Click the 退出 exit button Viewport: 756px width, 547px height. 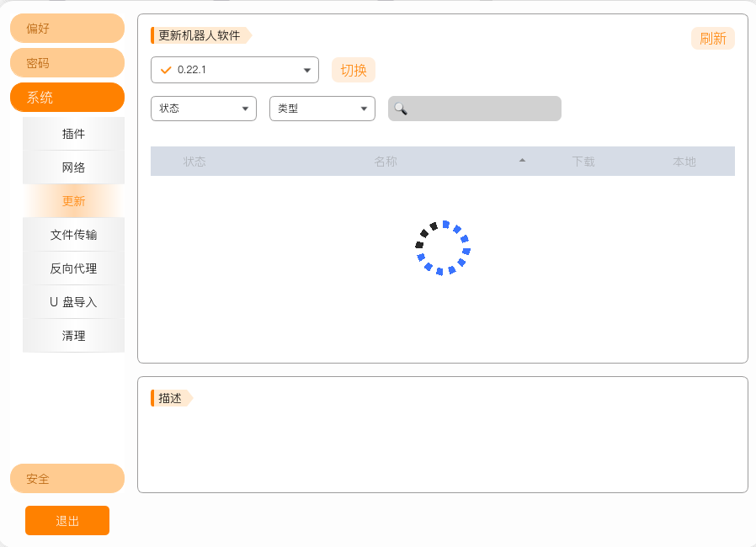click(x=67, y=521)
